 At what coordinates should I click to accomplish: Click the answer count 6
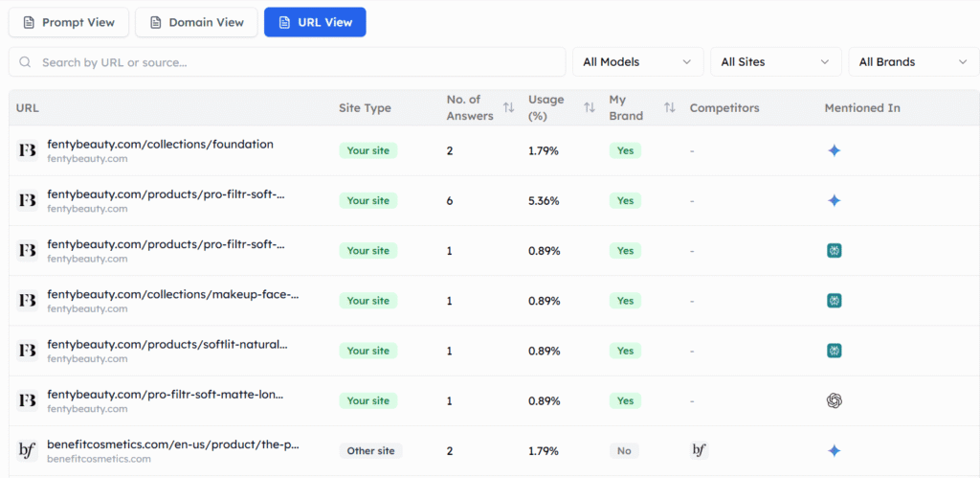(x=450, y=201)
